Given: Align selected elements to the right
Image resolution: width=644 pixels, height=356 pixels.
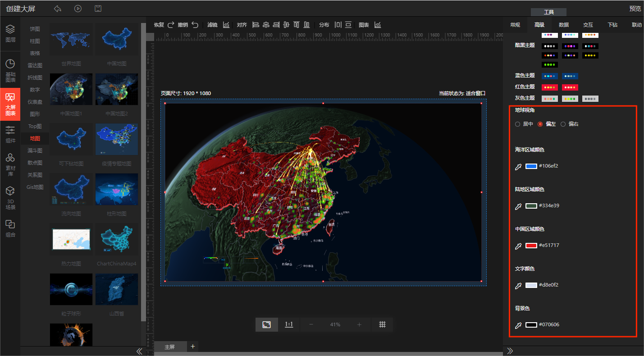Looking at the screenshot, I should pyautogui.click(x=276, y=25).
